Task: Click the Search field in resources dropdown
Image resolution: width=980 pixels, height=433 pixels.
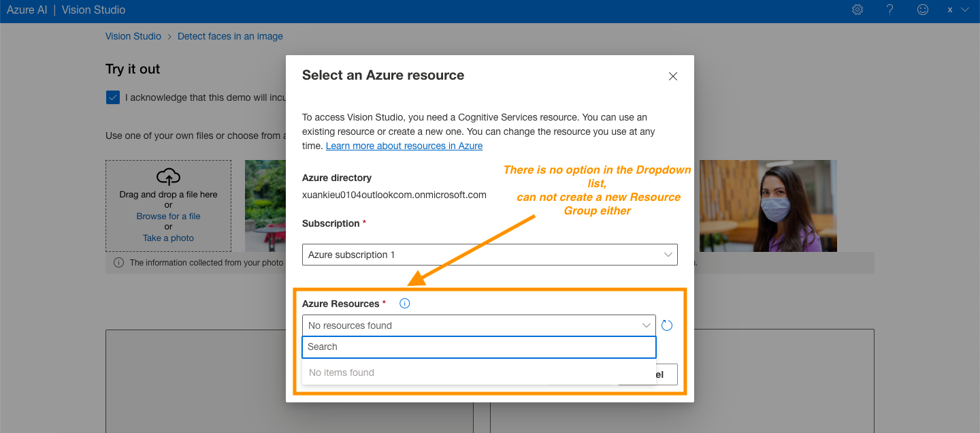Action: coord(479,347)
